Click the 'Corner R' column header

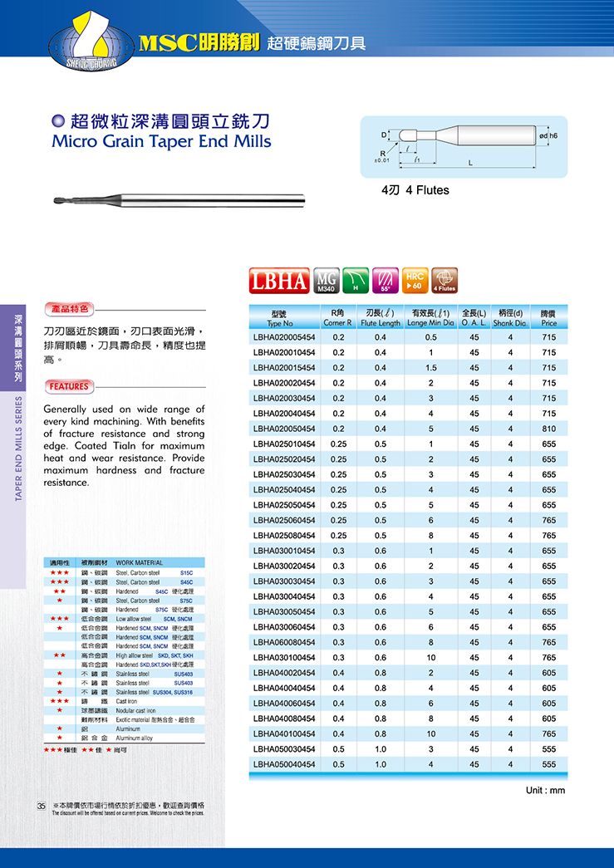[337, 323]
